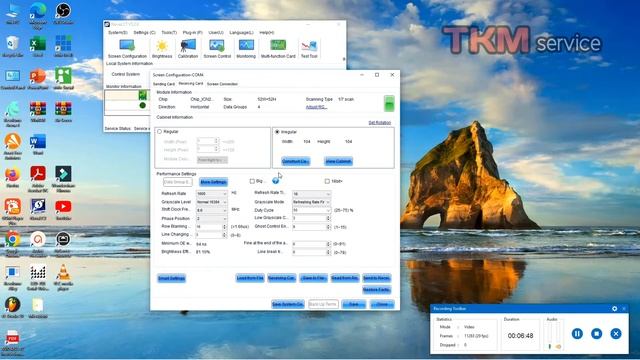
Task: Open the Plug-in menu in NovaLCT
Action: [x=192, y=32]
